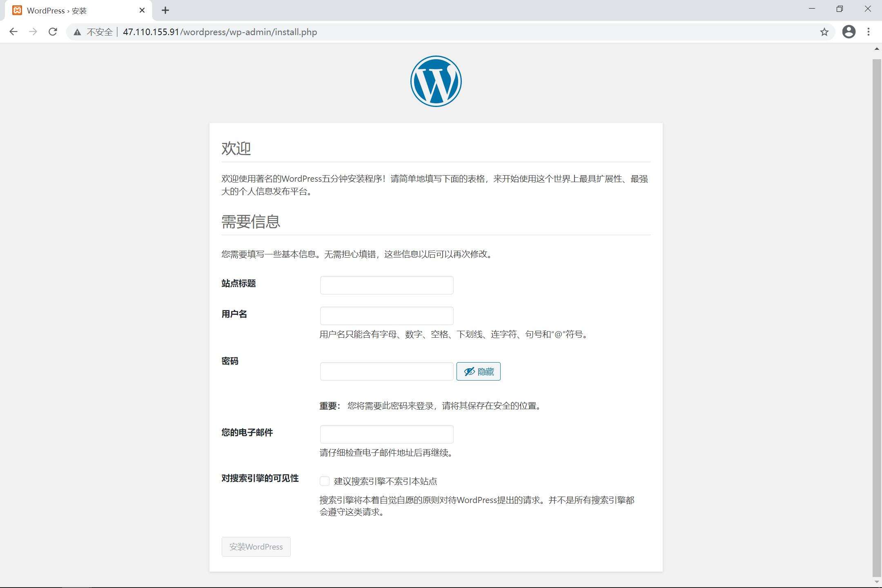882x588 pixels.
Task: Click the tab favicon for WordPress 安装
Action: 17,10
